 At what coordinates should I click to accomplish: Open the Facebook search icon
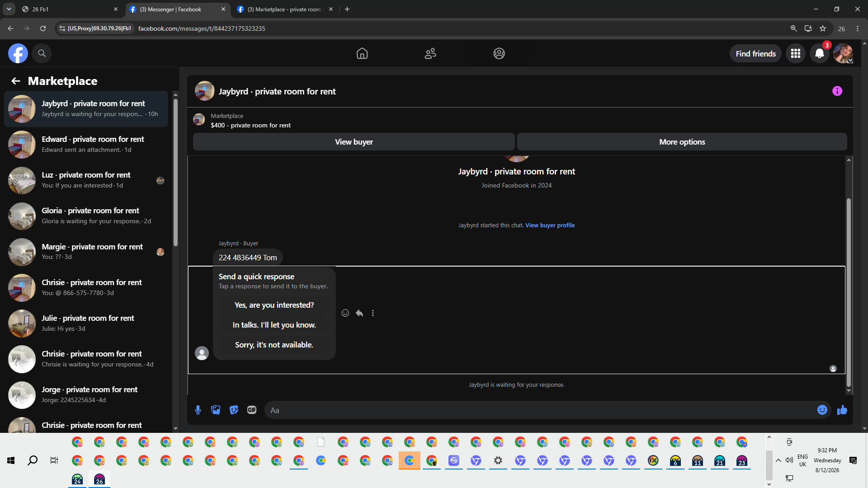tap(42, 53)
